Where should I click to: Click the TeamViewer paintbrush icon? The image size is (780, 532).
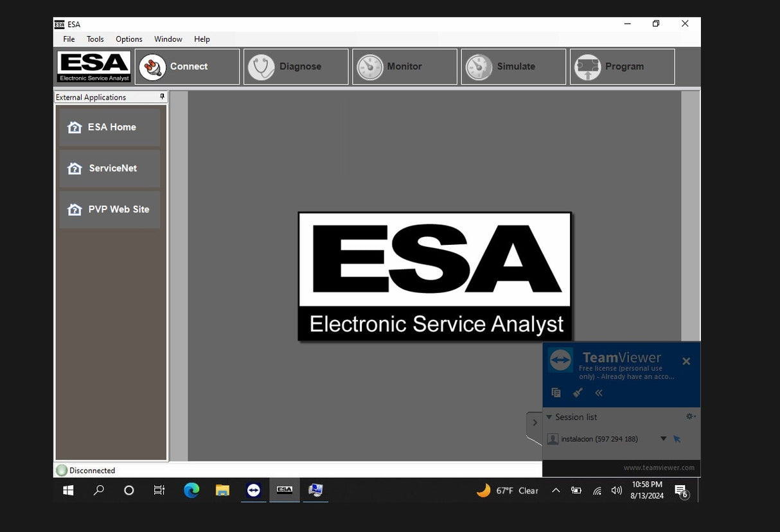tap(578, 393)
